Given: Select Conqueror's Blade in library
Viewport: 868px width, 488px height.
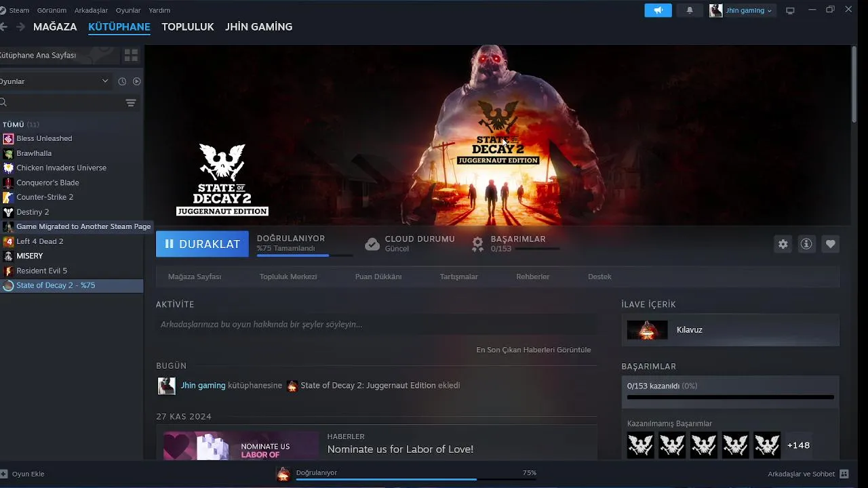Looking at the screenshot, I should 47,182.
